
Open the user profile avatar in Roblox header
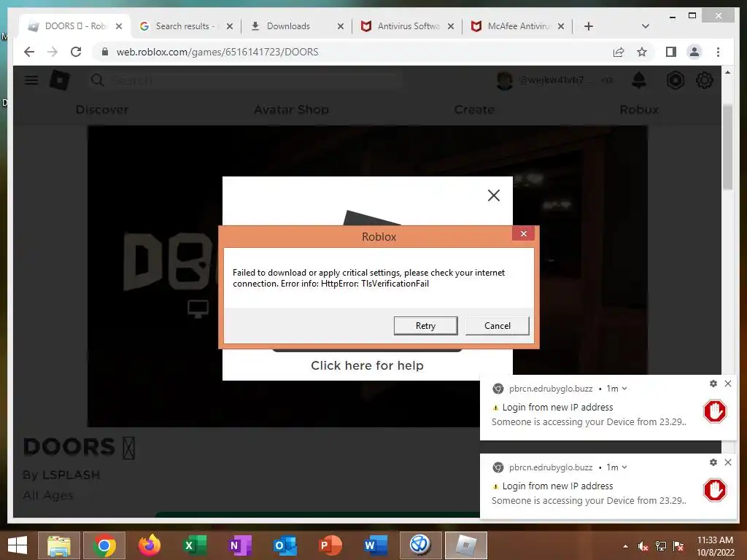(x=505, y=80)
